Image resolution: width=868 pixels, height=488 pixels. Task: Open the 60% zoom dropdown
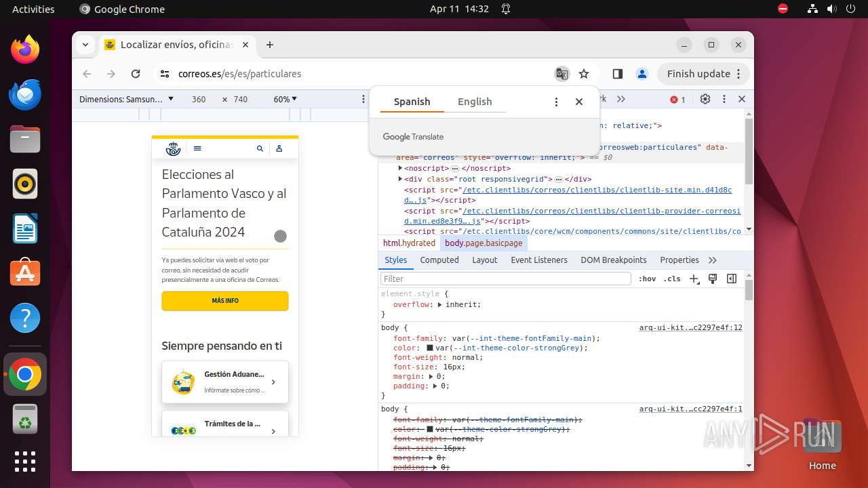[x=285, y=99]
